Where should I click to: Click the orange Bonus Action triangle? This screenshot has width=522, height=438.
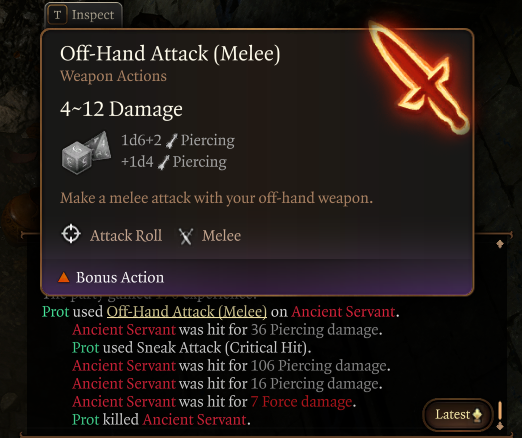click(x=64, y=277)
